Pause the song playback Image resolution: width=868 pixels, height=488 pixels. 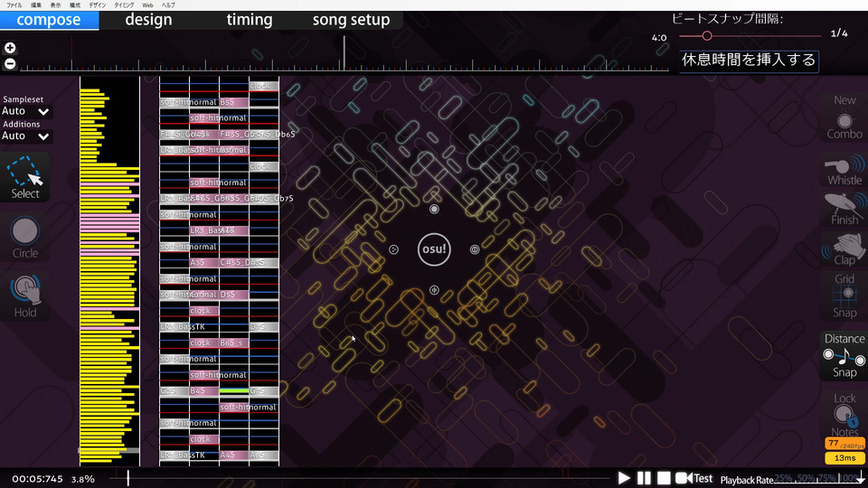coord(644,478)
